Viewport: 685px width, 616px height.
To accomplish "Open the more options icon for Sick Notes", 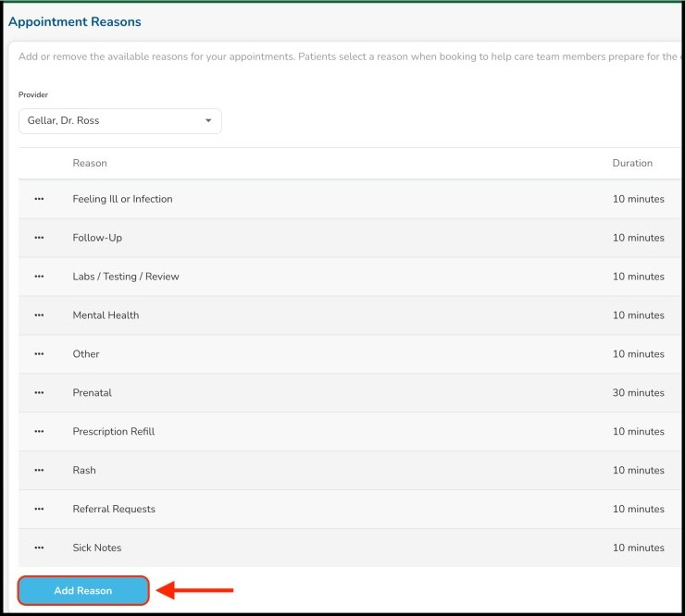I will [39, 548].
